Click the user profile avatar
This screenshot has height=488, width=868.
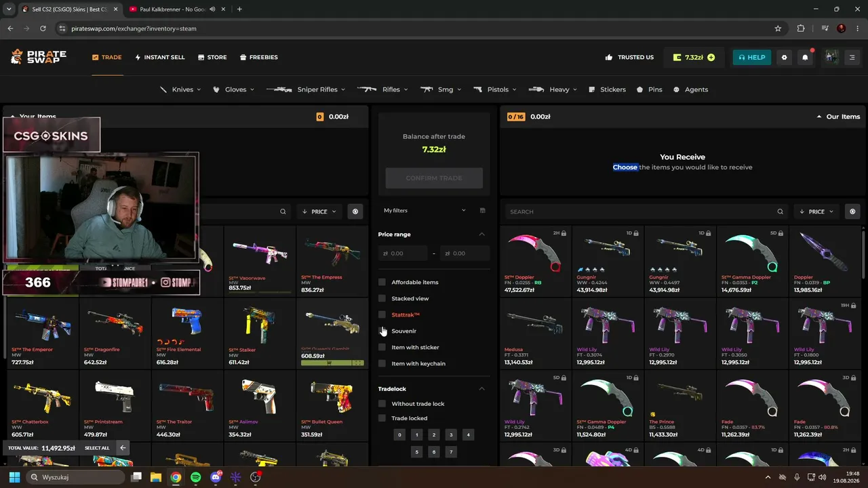click(831, 58)
